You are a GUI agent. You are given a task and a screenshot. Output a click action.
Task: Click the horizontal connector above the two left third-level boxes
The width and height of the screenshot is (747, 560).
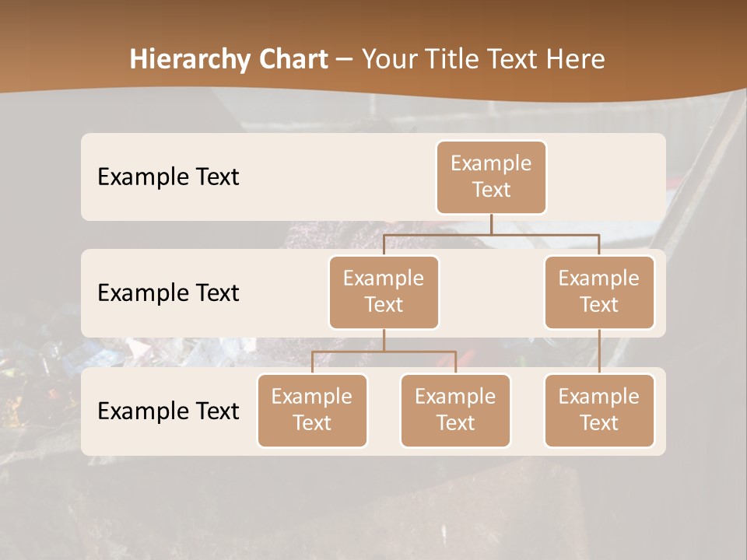click(x=384, y=352)
